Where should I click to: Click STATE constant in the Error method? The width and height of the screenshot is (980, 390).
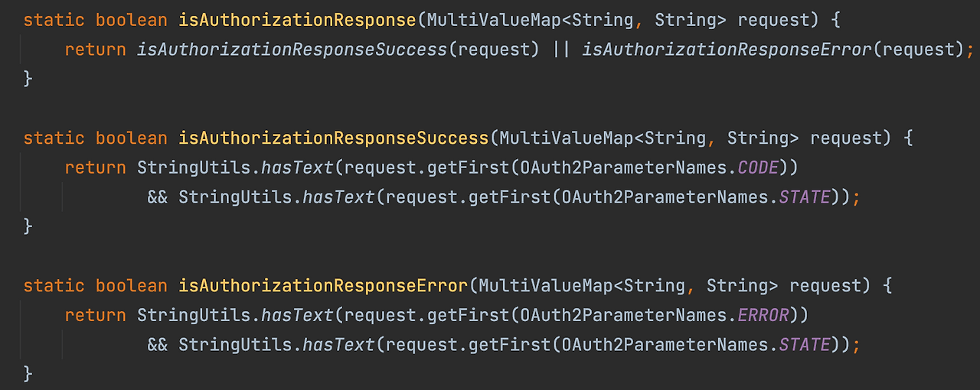point(805,345)
